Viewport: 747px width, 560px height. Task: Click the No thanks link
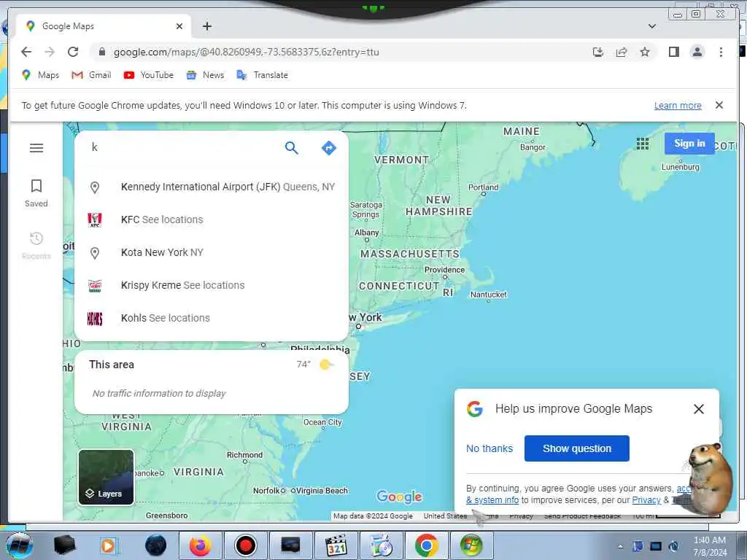489,448
